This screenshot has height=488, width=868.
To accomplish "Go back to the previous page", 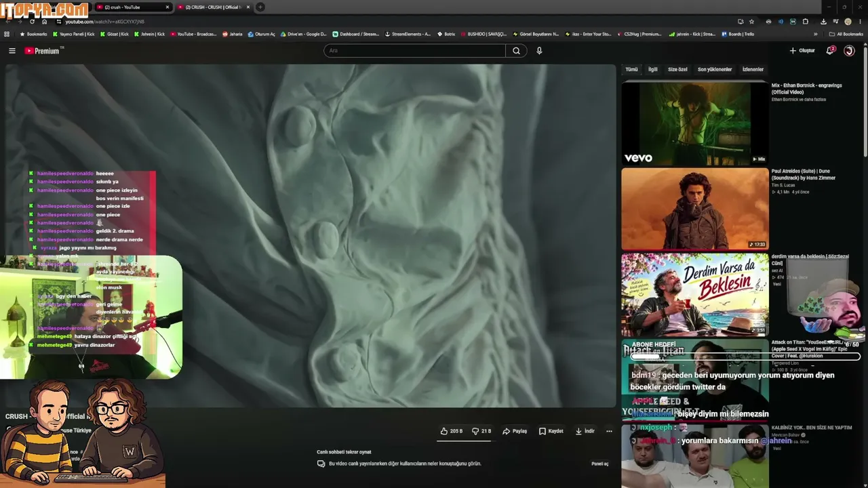I will (7, 22).
